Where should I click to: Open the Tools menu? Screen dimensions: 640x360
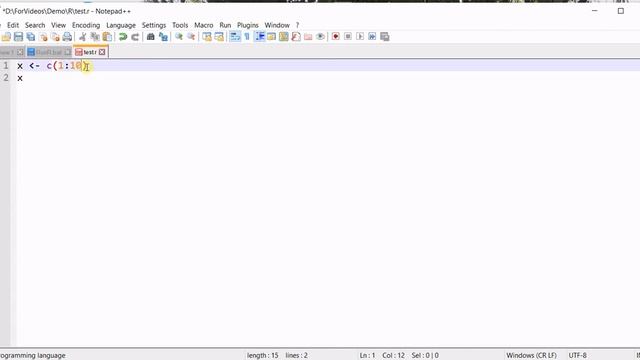tap(180, 25)
